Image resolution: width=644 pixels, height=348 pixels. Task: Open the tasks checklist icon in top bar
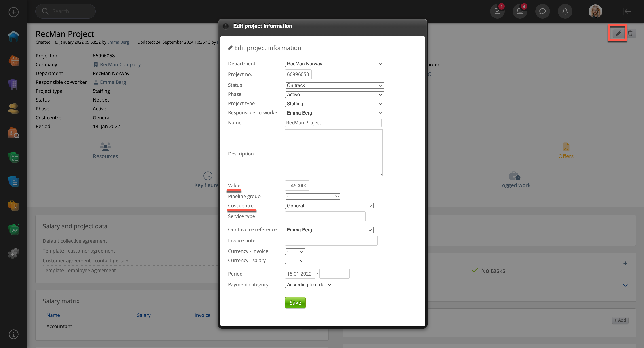point(497,11)
